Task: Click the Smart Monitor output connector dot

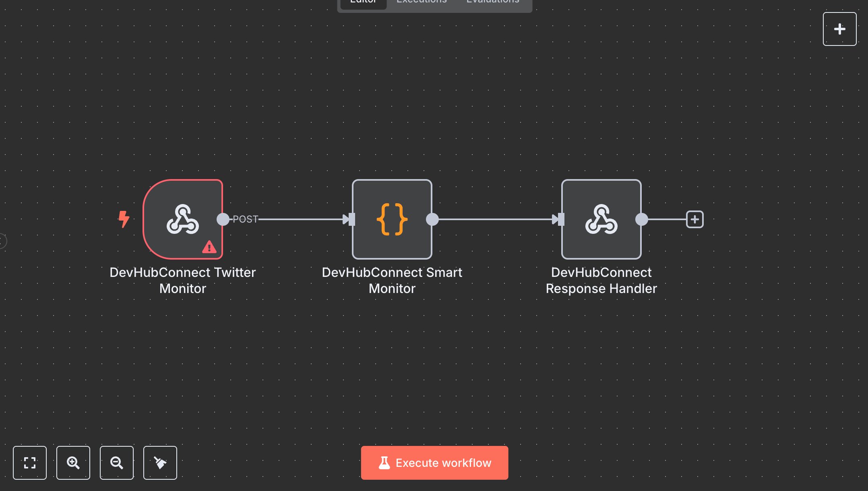Action: point(433,219)
